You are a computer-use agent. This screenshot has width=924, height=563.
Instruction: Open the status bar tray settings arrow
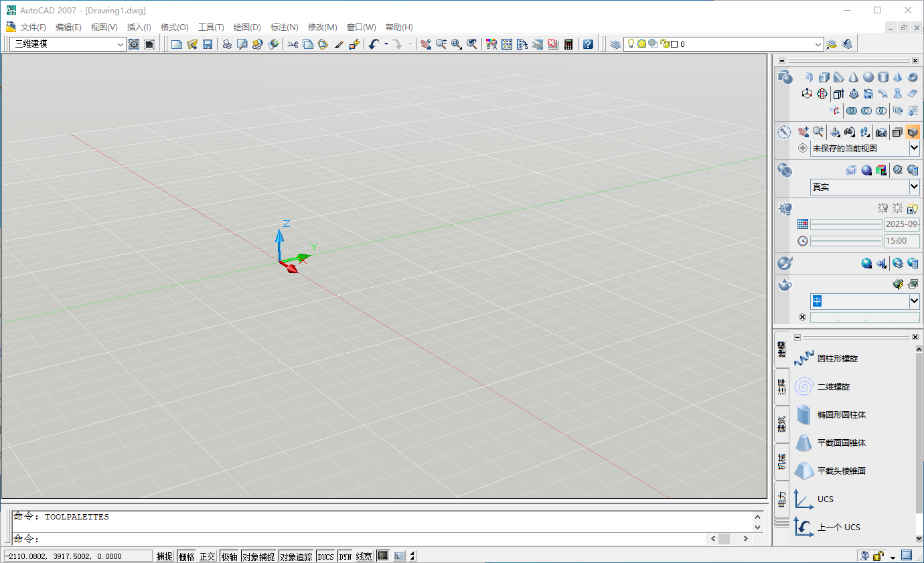tap(893, 558)
